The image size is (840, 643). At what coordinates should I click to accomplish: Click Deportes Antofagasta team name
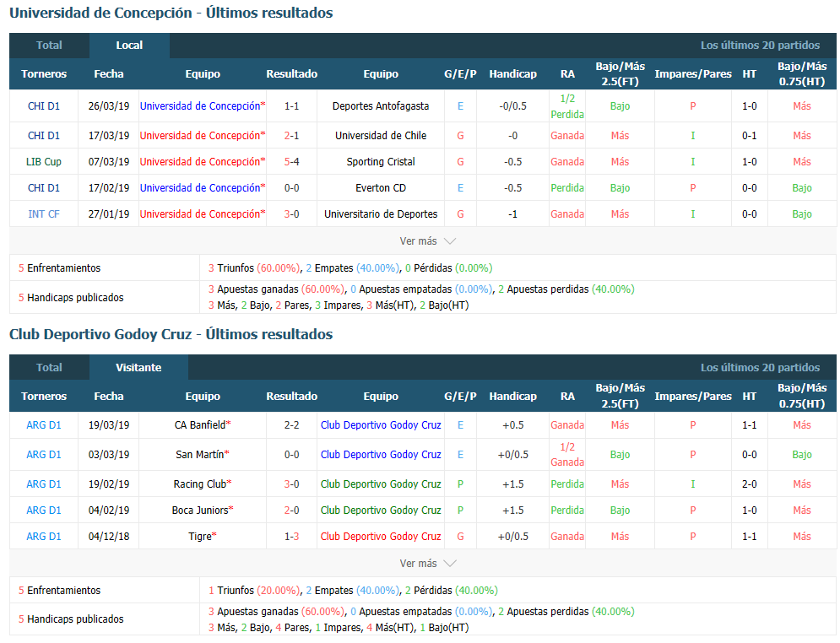tap(381, 106)
